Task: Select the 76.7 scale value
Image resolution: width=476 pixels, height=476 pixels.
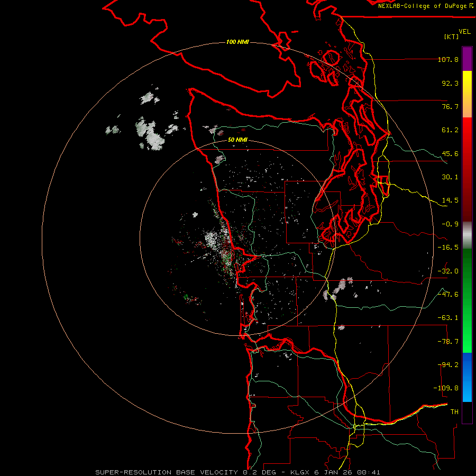Action: point(450,106)
